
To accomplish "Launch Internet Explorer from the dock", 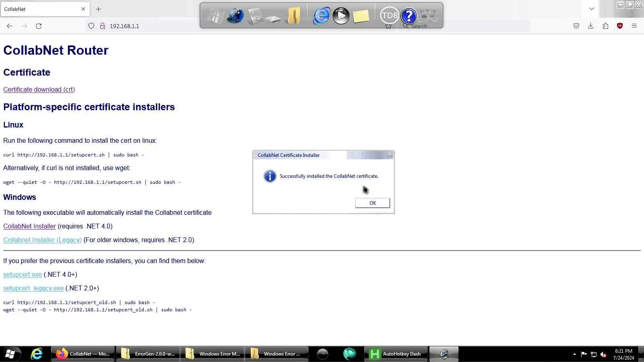I will (x=321, y=16).
